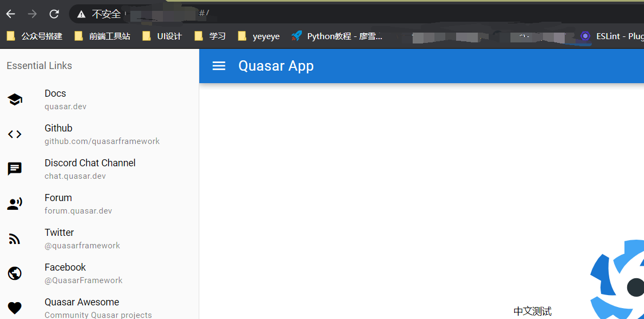This screenshot has height=319, width=644.
Task: Click the Discord chat bubble icon
Action: click(x=15, y=169)
